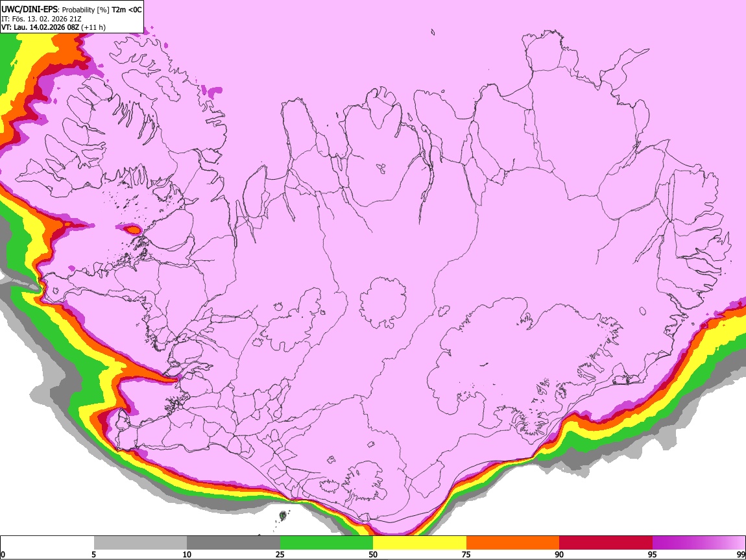Click the yellow 50–75 legend segment

[420, 543]
